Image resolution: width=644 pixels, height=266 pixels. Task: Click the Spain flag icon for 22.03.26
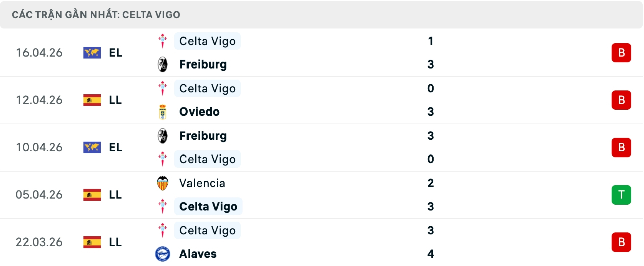tap(92, 242)
